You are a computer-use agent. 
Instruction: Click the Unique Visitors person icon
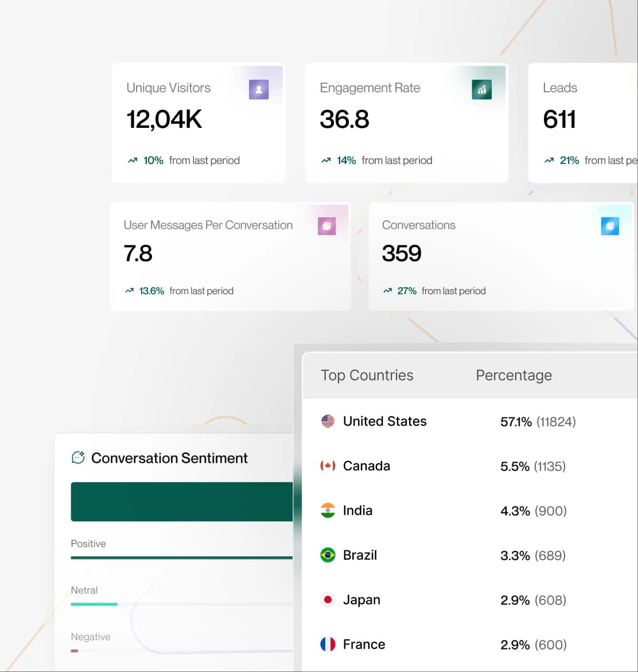click(259, 89)
